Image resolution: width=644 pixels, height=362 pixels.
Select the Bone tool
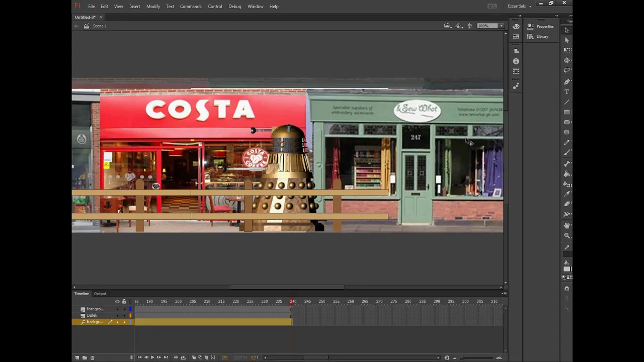click(x=567, y=164)
